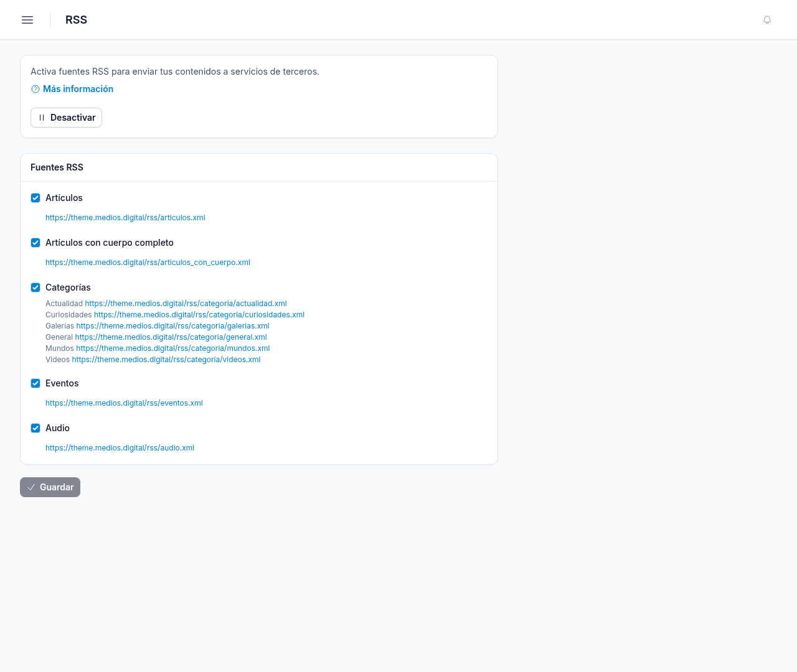
Task: Open the Más información link
Action: tap(78, 89)
